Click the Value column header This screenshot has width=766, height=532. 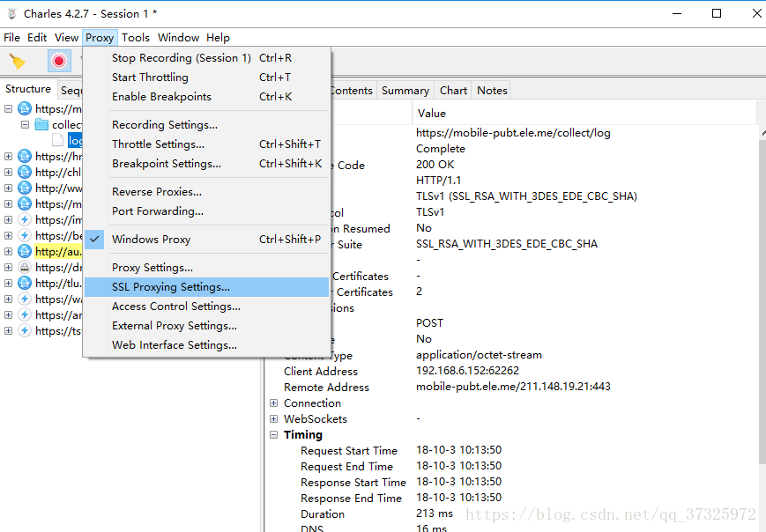(x=584, y=114)
